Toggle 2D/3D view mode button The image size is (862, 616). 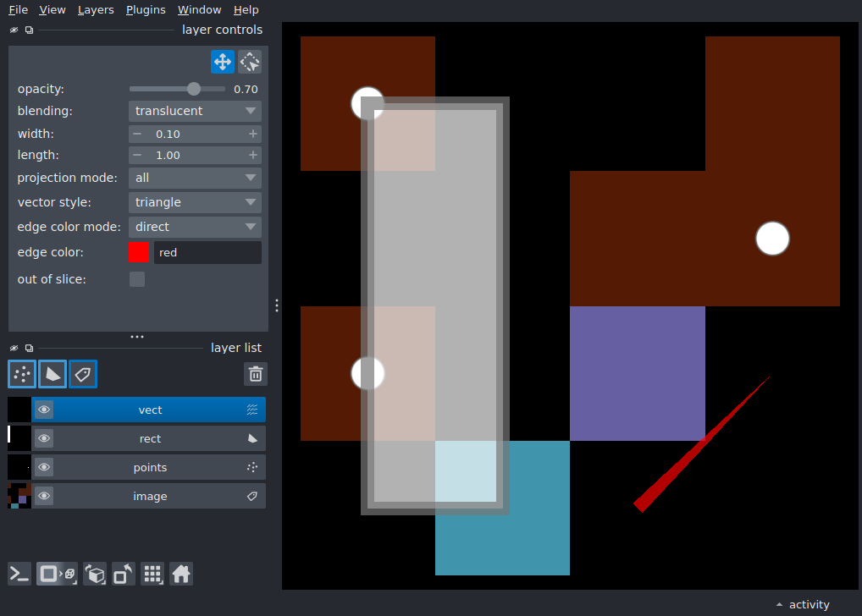tap(57, 575)
